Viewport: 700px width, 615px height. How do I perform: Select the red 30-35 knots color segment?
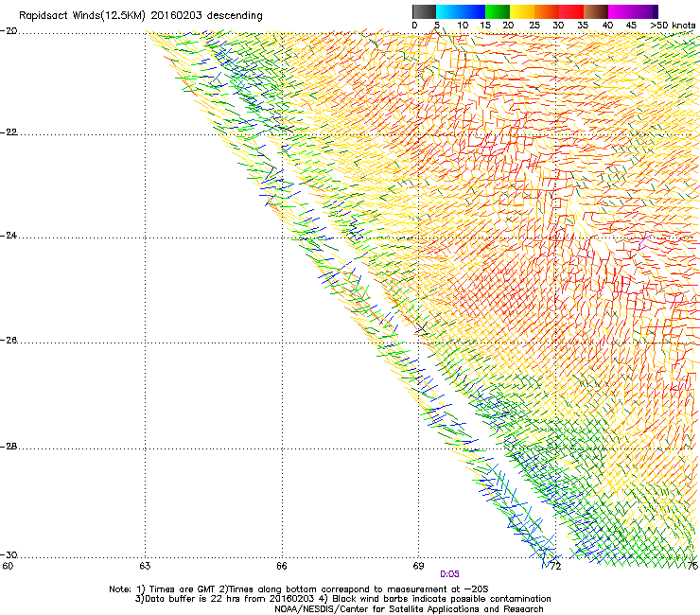[x=571, y=11]
